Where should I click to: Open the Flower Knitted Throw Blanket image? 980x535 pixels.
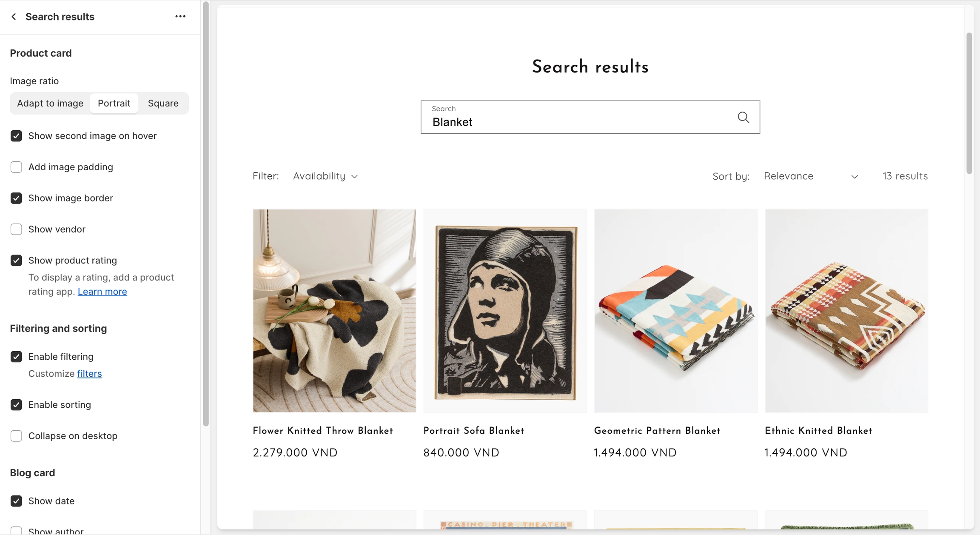[334, 310]
